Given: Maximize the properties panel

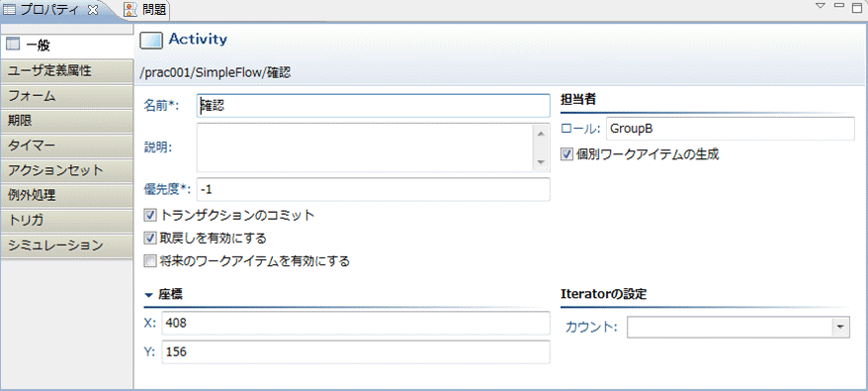Looking at the screenshot, I should (856, 6).
